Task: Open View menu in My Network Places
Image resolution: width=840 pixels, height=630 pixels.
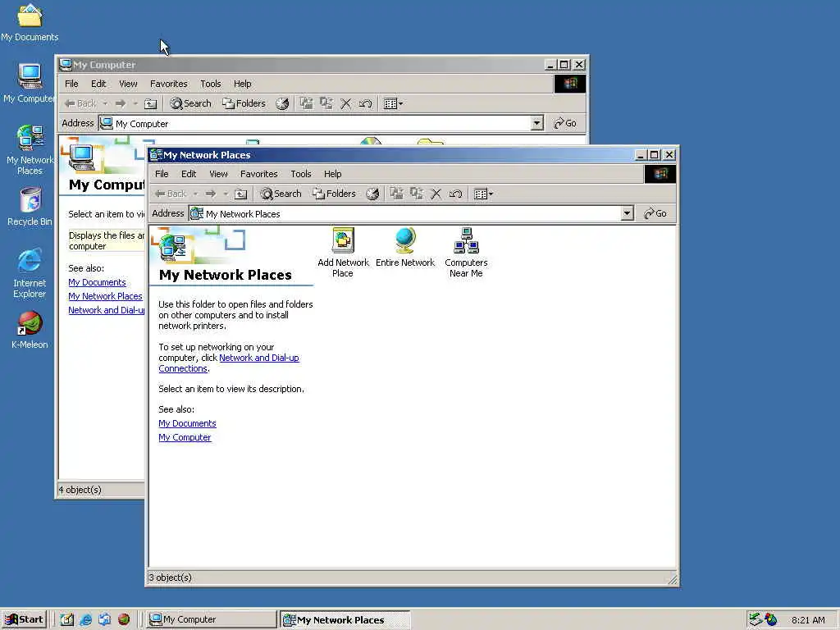Action: (218, 174)
